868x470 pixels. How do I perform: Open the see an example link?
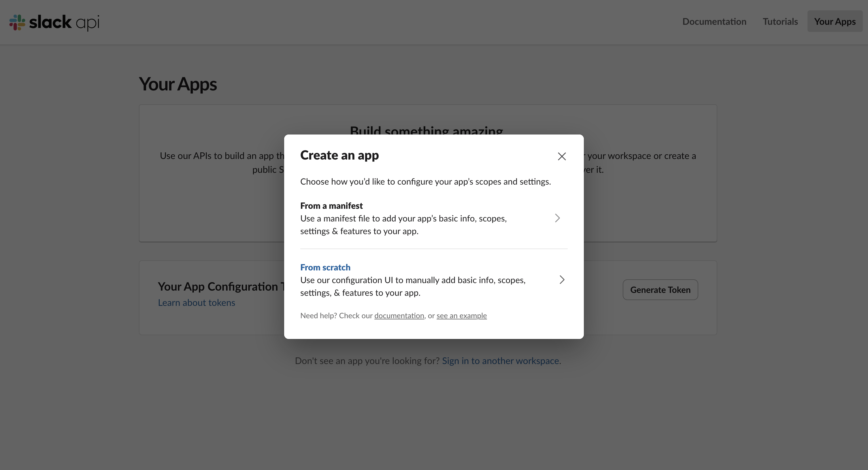click(x=461, y=315)
